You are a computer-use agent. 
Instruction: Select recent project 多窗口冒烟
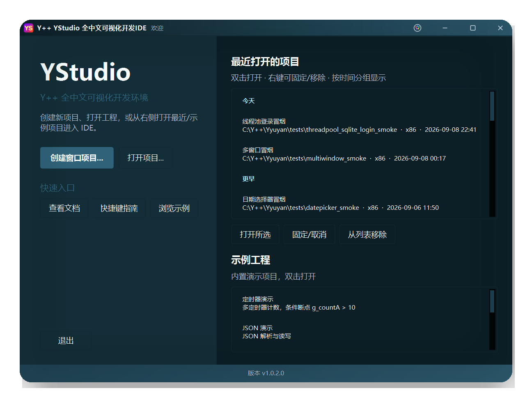click(258, 150)
